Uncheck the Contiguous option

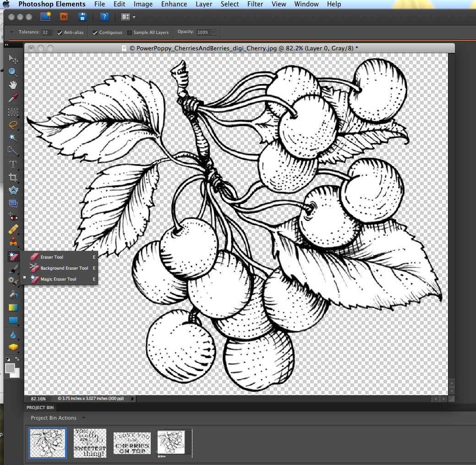pos(95,33)
